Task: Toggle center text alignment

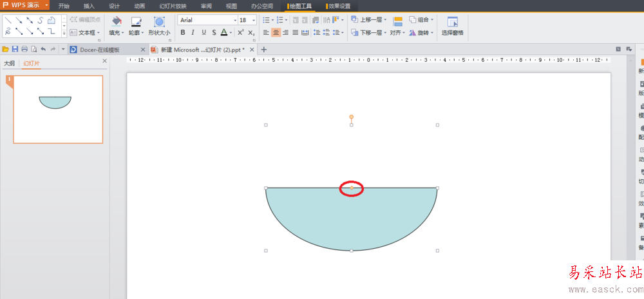Action: (x=276, y=32)
